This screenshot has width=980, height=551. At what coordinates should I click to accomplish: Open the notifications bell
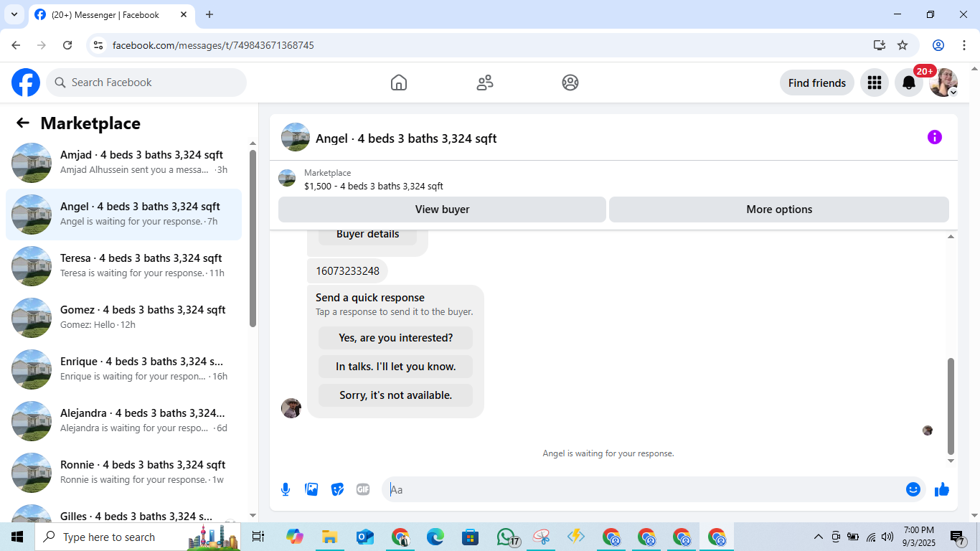[909, 83]
